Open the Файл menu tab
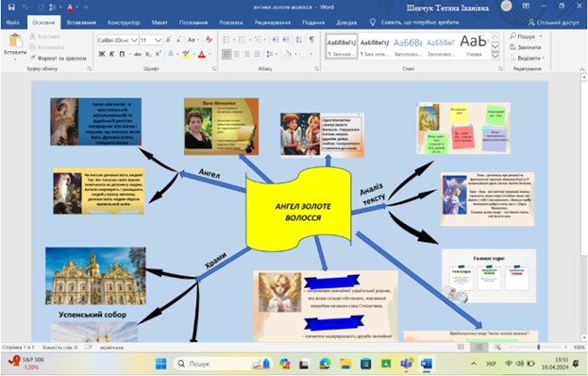 tap(13, 23)
